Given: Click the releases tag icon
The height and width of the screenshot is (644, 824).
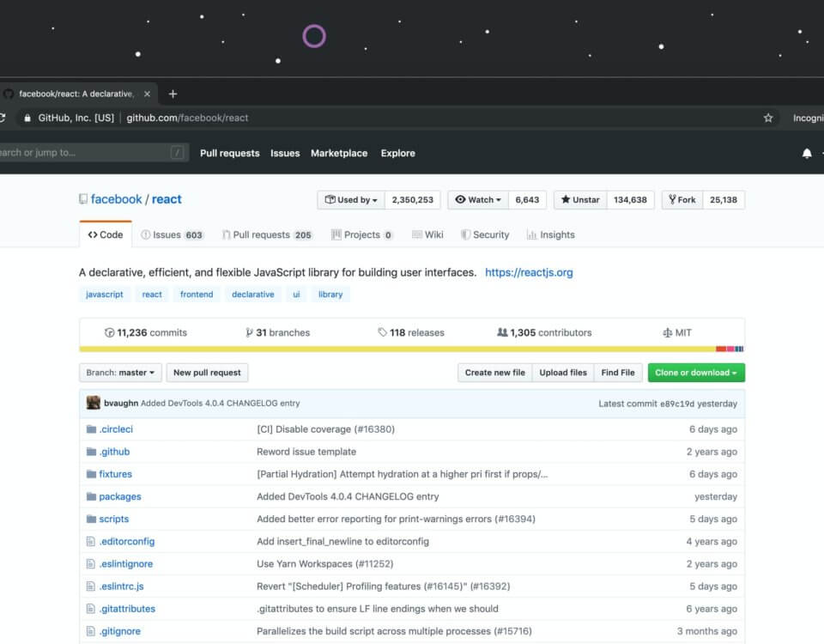Looking at the screenshot, I should click(382, 332).
